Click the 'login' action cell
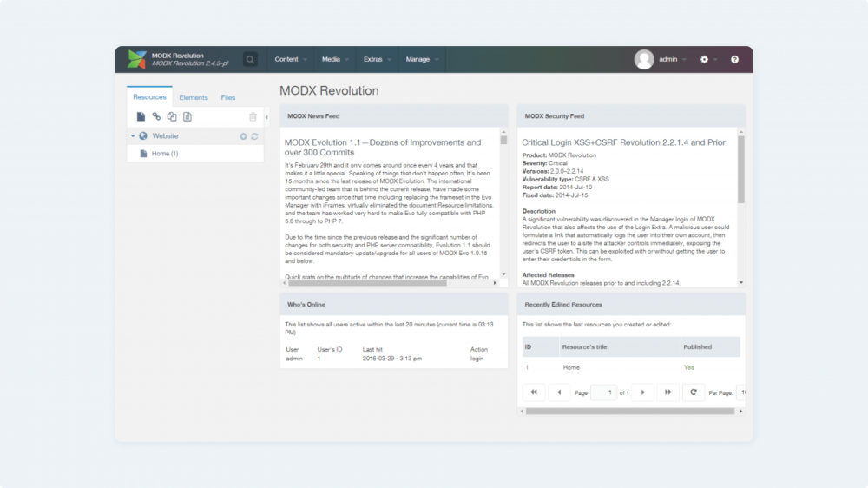 pos(477,359)
